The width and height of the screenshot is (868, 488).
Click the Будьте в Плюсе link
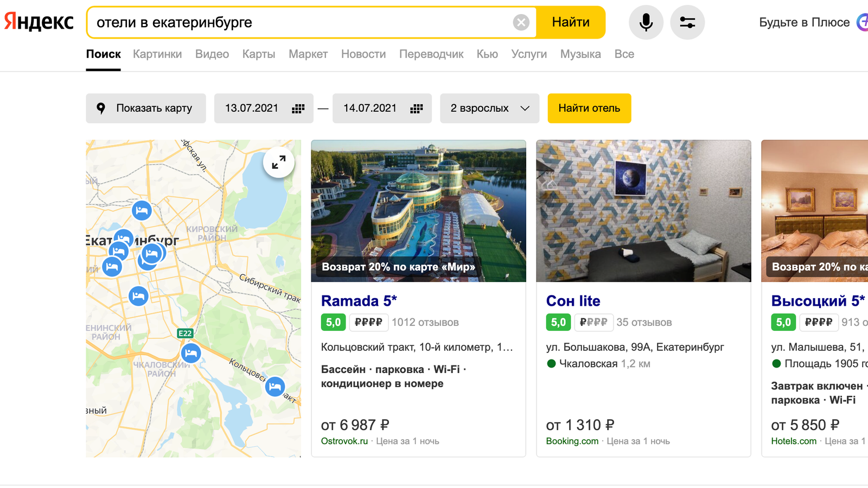click(805, 22)
